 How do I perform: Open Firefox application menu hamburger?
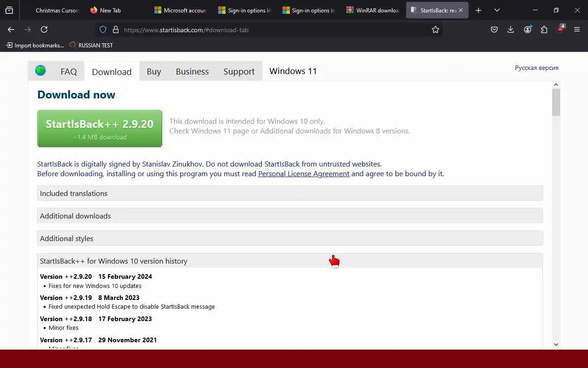(x=577, y=29)
